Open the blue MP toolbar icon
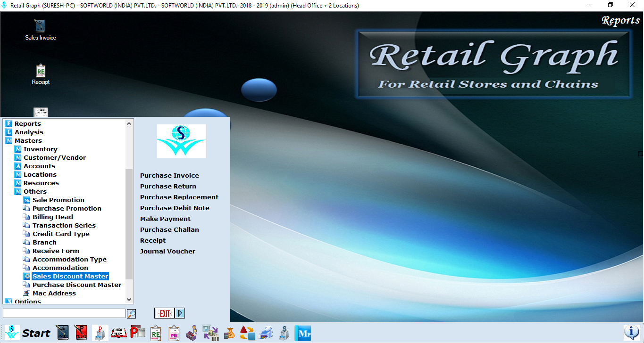Screen dimensions: 644x343 coord(302,333)
